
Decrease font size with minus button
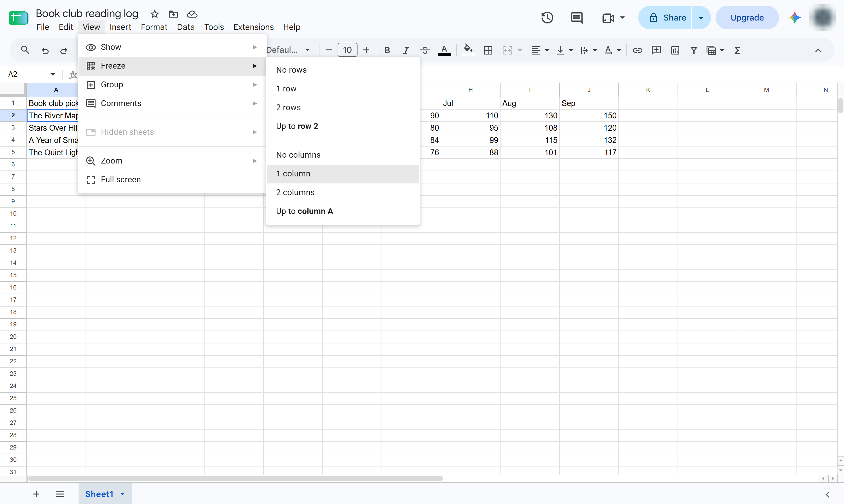click(329, 50)
